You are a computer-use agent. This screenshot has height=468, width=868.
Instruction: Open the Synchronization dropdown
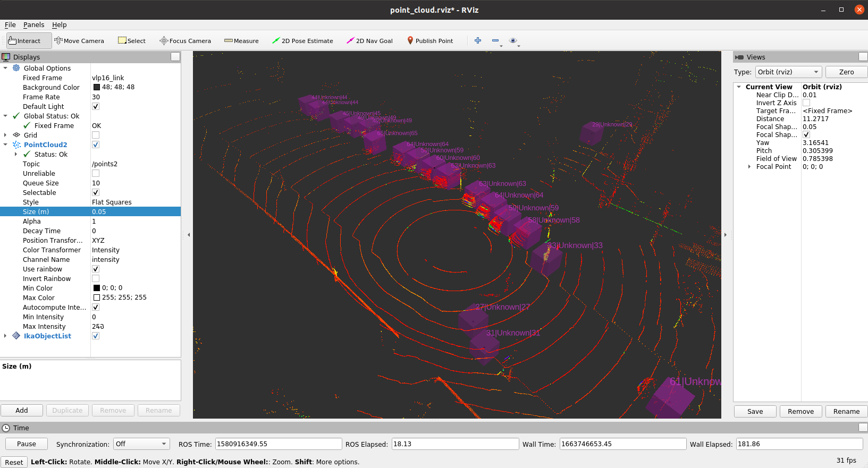141,444
